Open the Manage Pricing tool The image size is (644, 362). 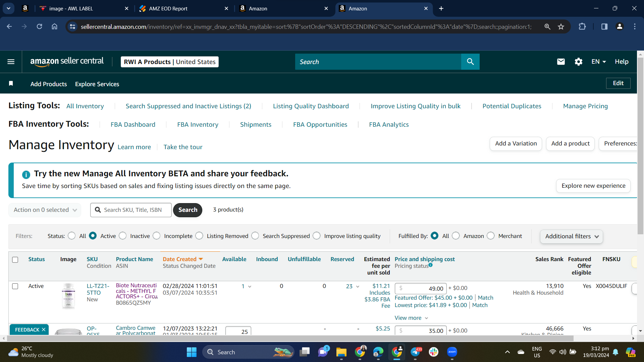585,106
